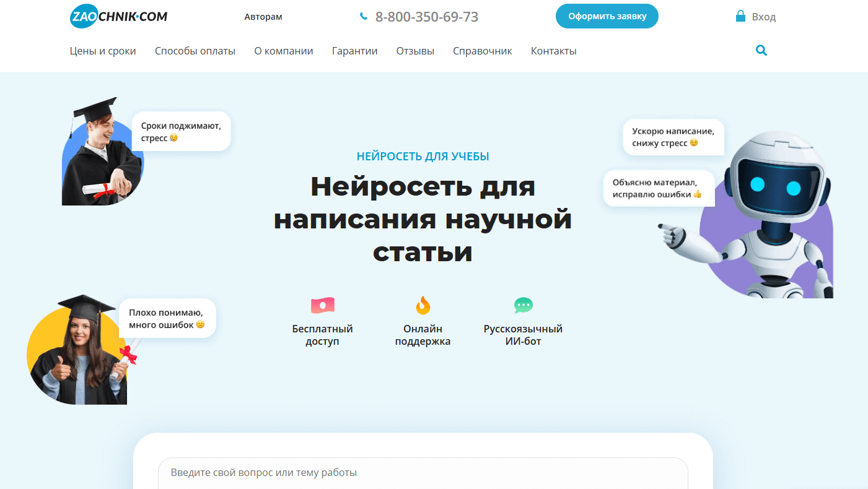The height and width of the screenshot is (489, 868).
Task: Click the pink banknote icon
Action: pyautogui.click(x=322, y=305)
